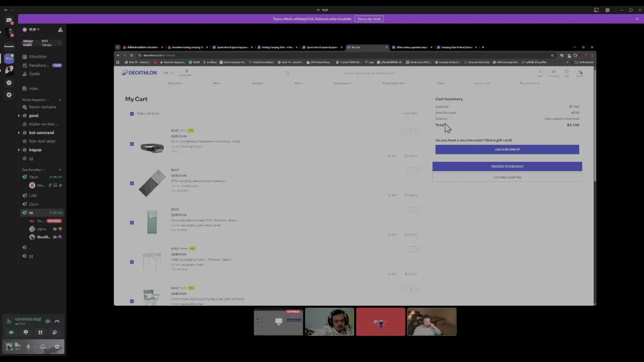Open a new browser tab

tap(482, 47)
